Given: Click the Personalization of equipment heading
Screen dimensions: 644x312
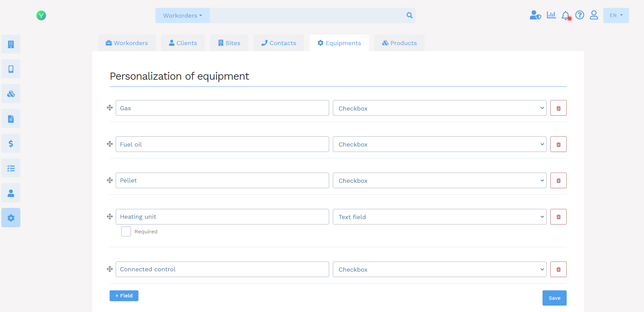Looking at the screenshot, I should pos(179,76).
